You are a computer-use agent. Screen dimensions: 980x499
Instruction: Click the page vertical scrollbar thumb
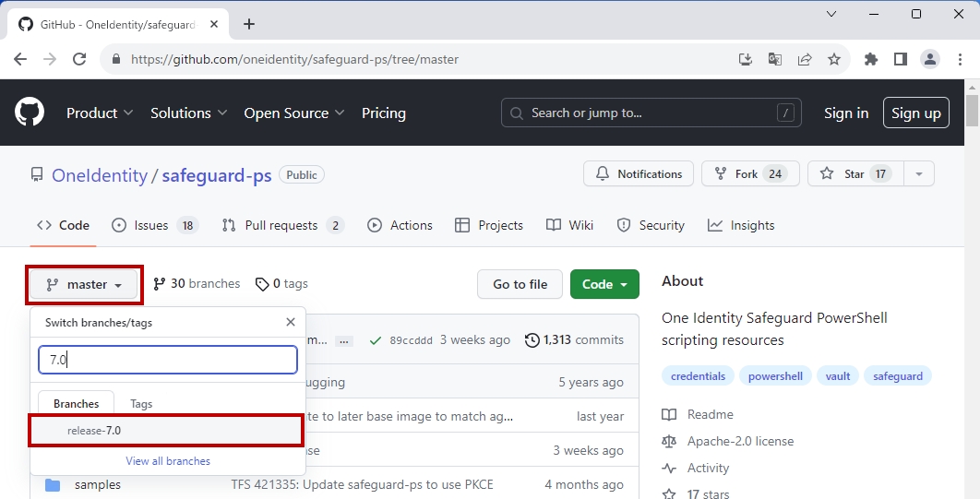coord(972,111)
